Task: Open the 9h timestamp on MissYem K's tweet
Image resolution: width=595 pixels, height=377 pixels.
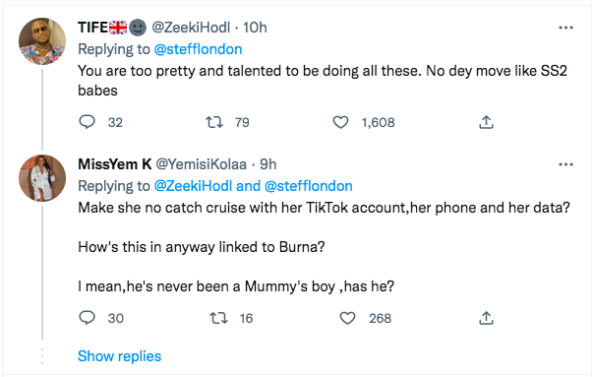Action: pyautogui.click(x=268, y=165)
